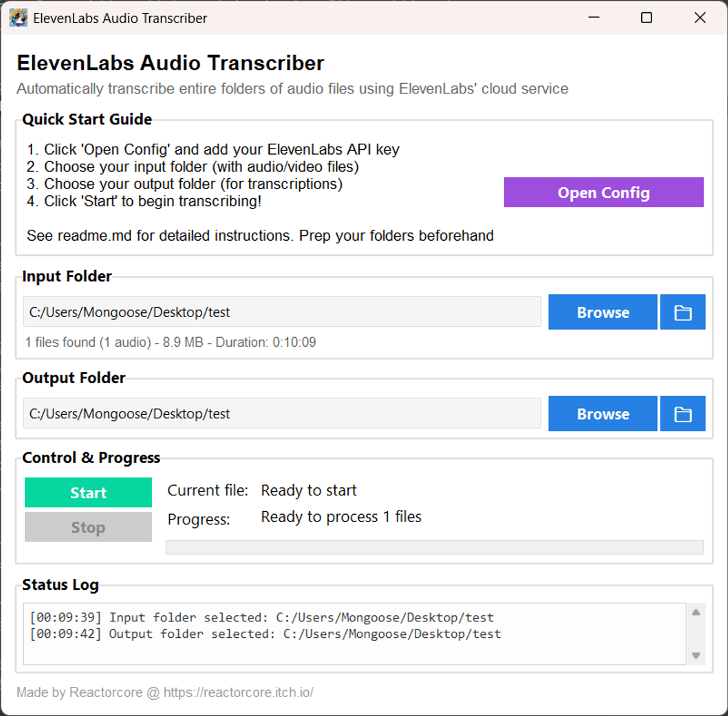Click step 1 'Open Config' guide line
Image resolution: width=728 pixels, height=716 pixels.
[213, 149]
